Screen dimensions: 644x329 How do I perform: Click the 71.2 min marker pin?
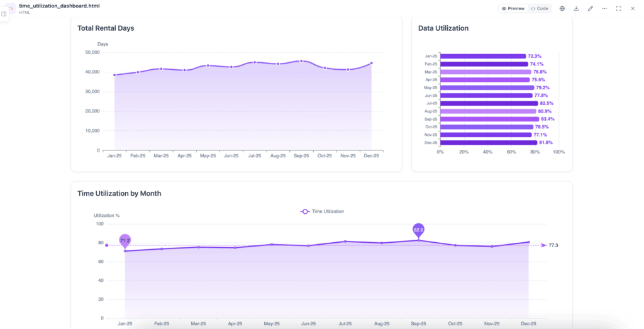[x=125, y=241]
